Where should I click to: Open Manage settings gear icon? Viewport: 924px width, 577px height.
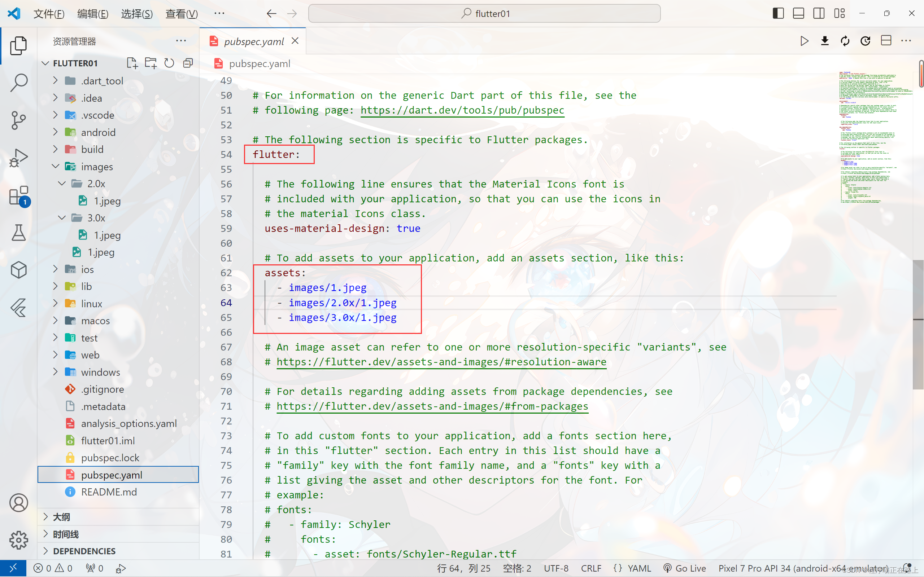(x=18, y=540)
